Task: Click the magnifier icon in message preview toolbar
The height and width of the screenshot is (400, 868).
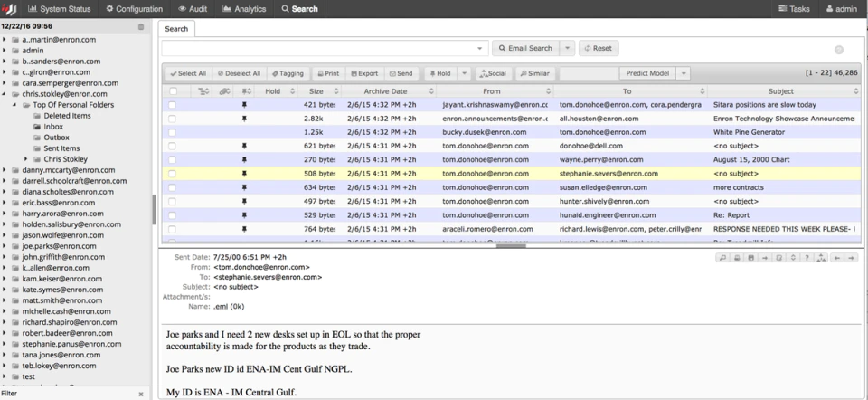Action: (722, 258)
